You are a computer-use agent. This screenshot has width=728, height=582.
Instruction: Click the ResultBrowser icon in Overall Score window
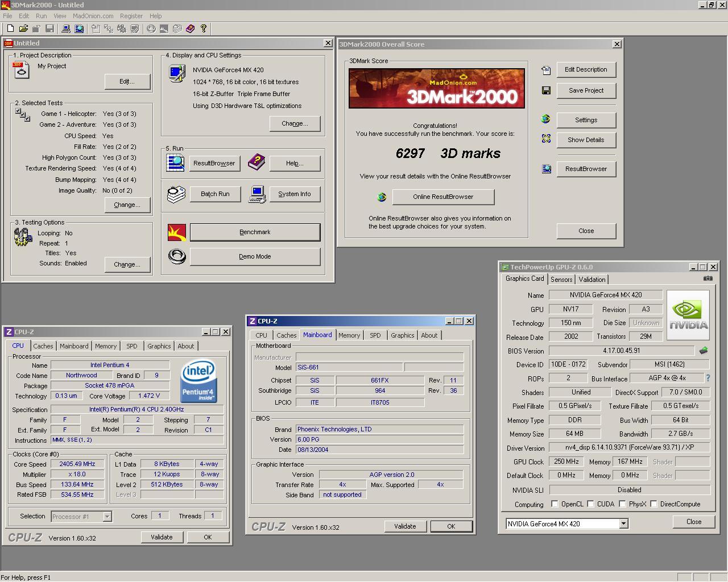coord(546,169)
